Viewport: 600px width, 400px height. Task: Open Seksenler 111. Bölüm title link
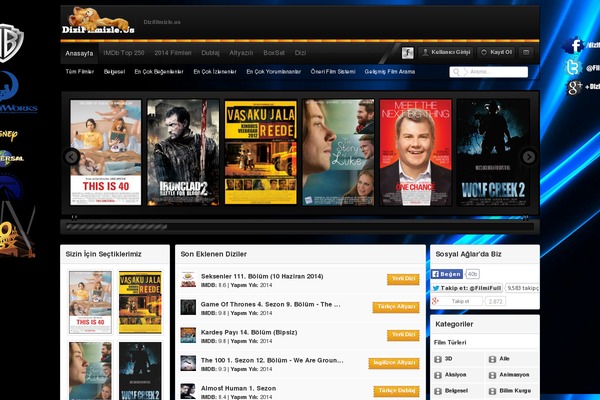tap(262, 276)
